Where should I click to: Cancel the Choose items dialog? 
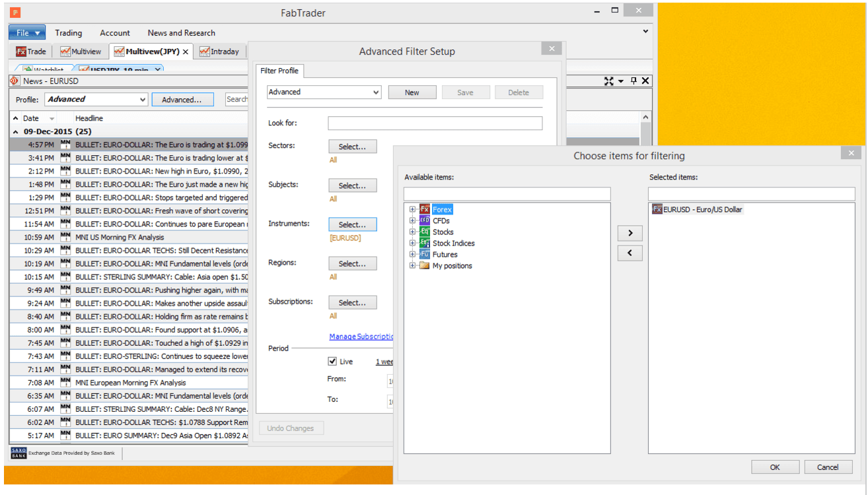[x=828, y=467]
